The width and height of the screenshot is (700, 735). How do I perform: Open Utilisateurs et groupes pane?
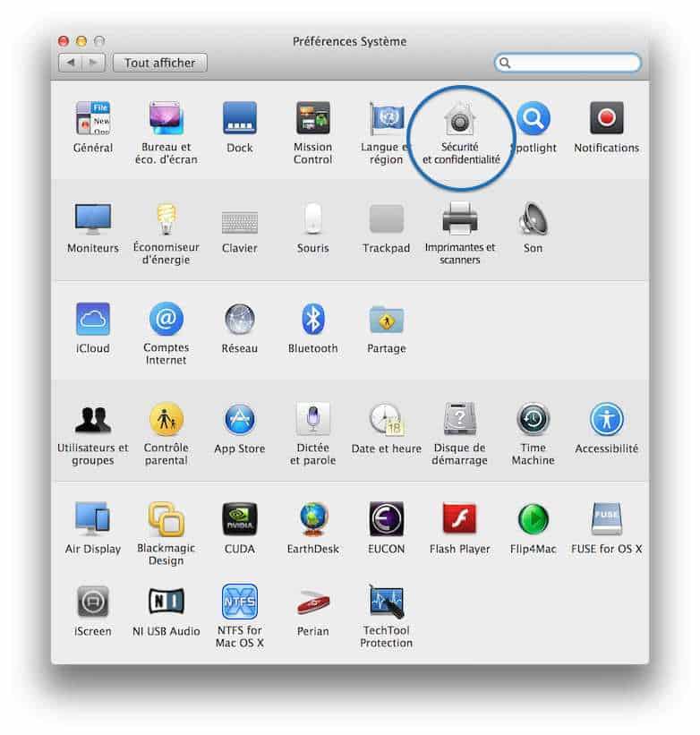point(93,419)
